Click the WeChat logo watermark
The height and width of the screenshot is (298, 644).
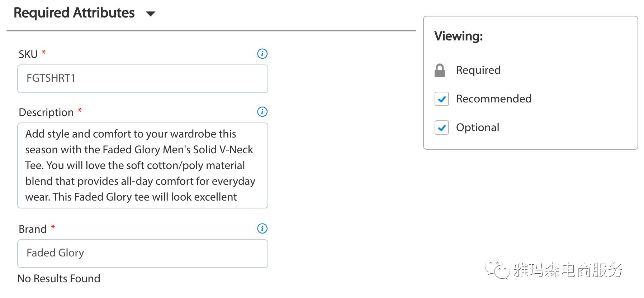tap(497, 269)
